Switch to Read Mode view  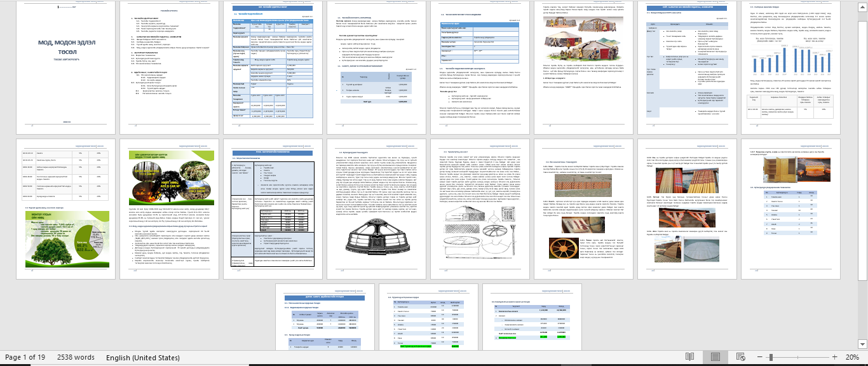[x=690, y=357]
